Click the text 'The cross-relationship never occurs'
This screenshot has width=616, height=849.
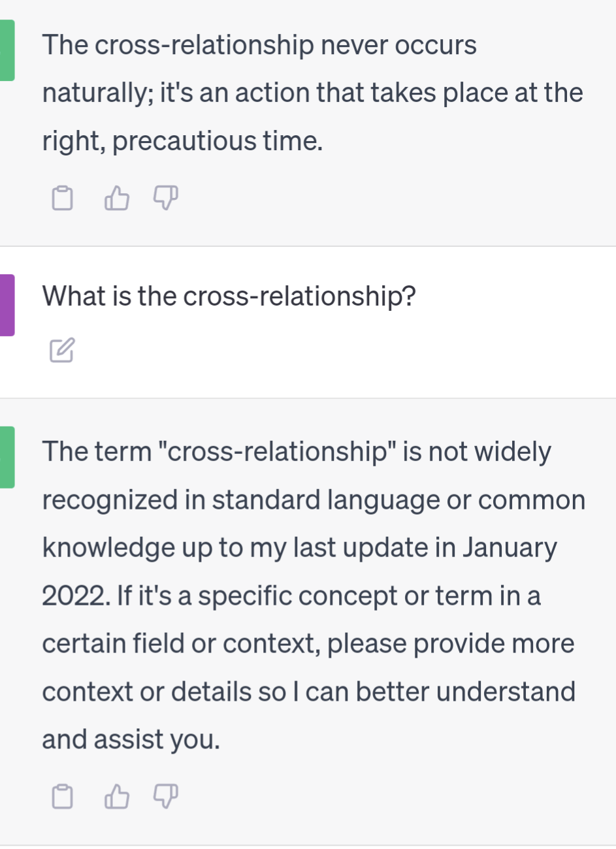tap(259, 45)
